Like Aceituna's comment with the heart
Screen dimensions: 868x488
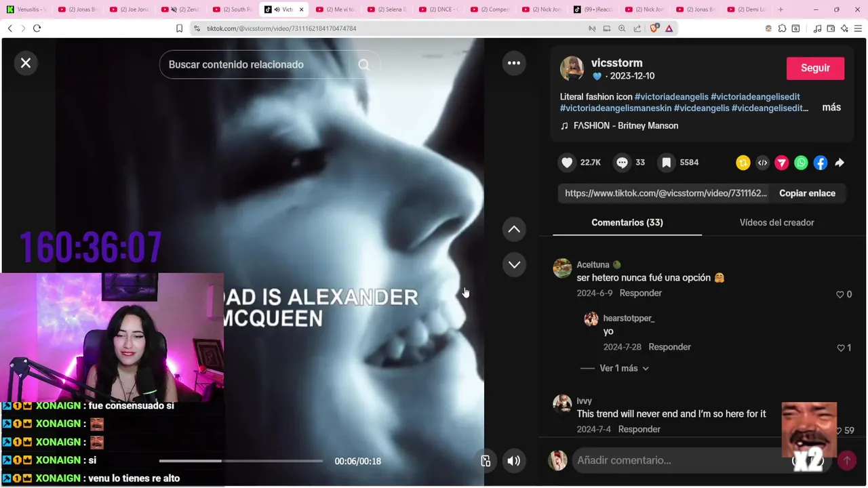[840, 294]
